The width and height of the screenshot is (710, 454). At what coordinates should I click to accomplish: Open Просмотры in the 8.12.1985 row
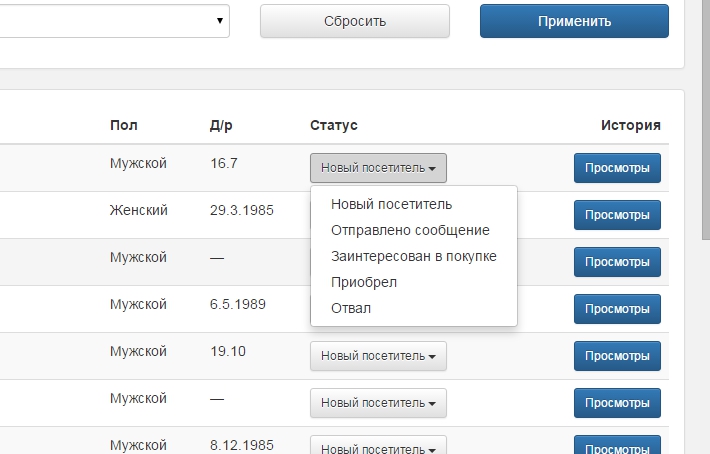tap(617, 446)
